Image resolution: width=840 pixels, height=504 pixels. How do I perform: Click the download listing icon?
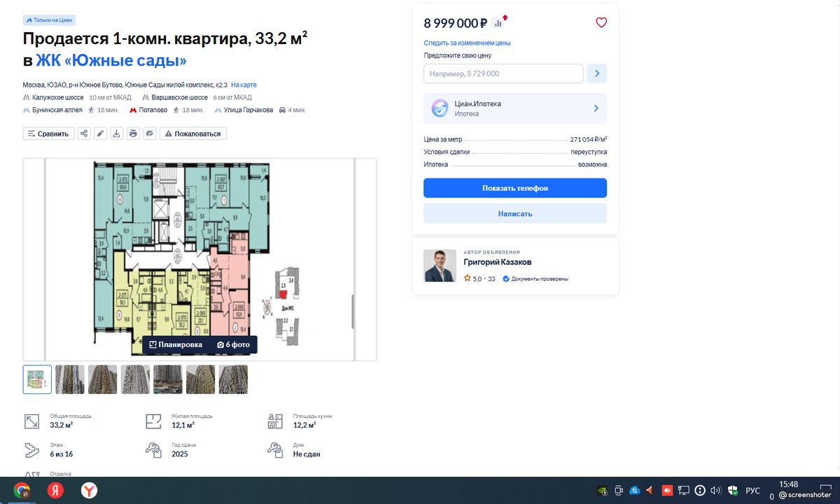[x=117, y=134]
